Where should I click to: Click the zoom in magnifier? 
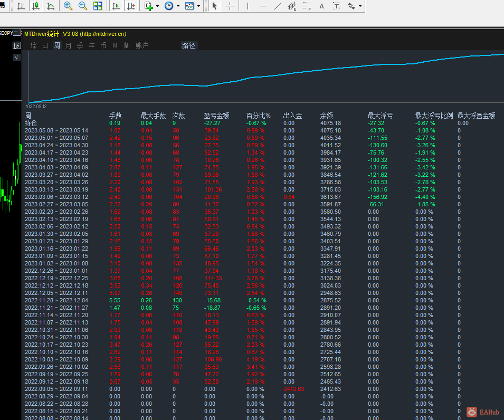point(68,6)
